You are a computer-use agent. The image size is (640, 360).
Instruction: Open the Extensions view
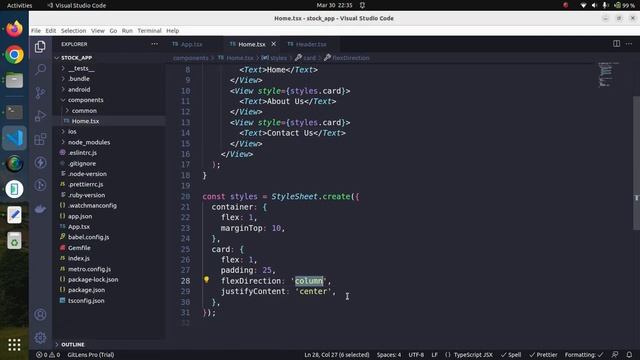pyautogui.click(x=40, y=139)
